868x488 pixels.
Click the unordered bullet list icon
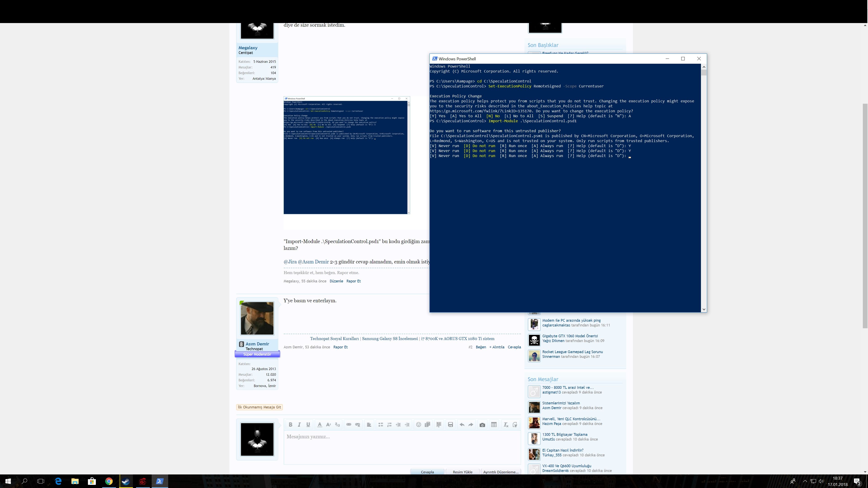(x=380, y=425)
